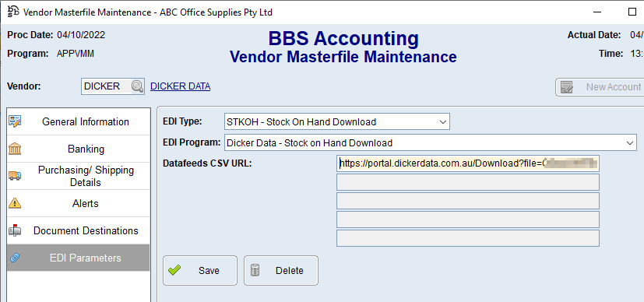Switch to Document Destinations tab
The image size is (644, 302).
tap(79, 230)
